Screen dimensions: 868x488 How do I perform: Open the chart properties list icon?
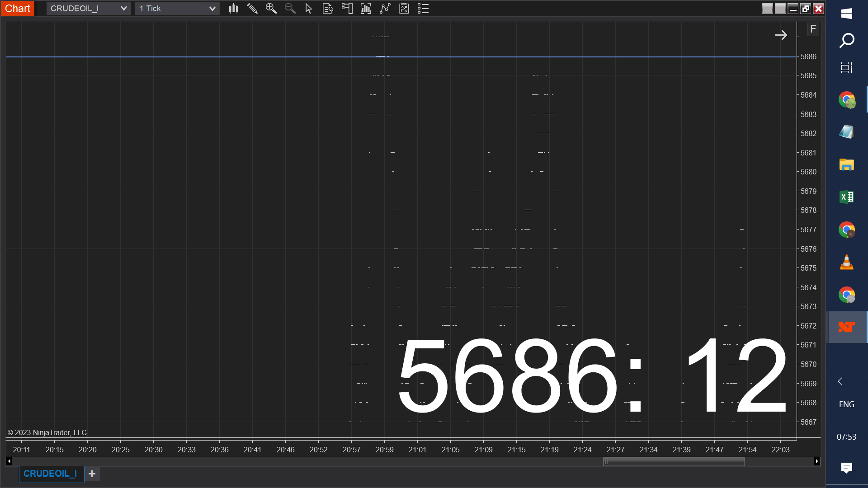(423, 9)
